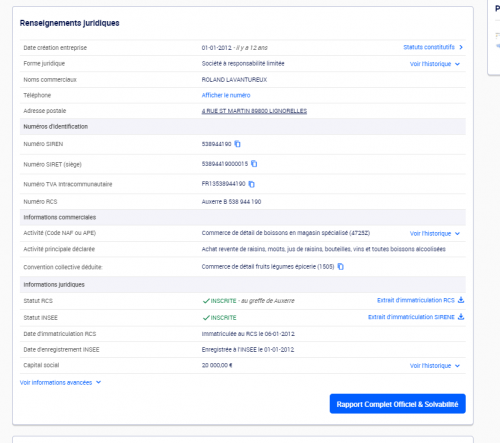Viewport: 500px width, 443px height.
Task: Copy the SIREN number 538944190
Action: [x=237, y=144]
